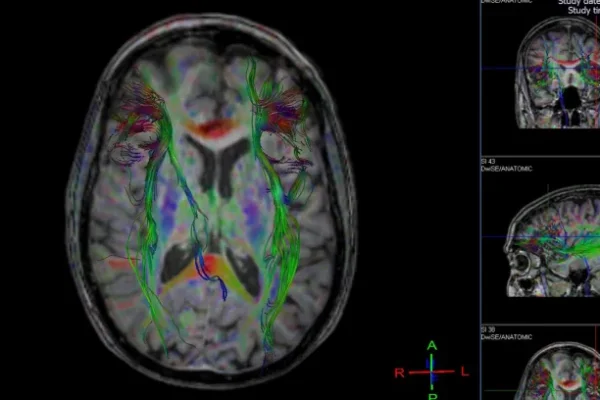Select the sagittal head view panel
This screenshot has height=400, width=600.
548,238
